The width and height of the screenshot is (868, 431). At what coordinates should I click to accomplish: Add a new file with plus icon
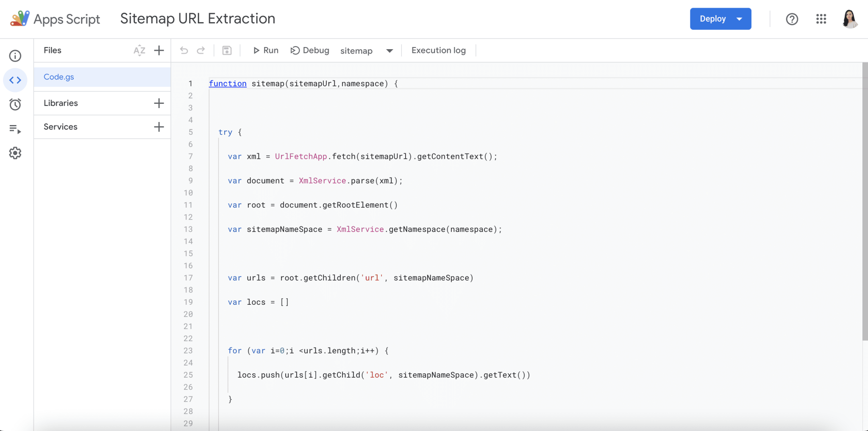159,50
